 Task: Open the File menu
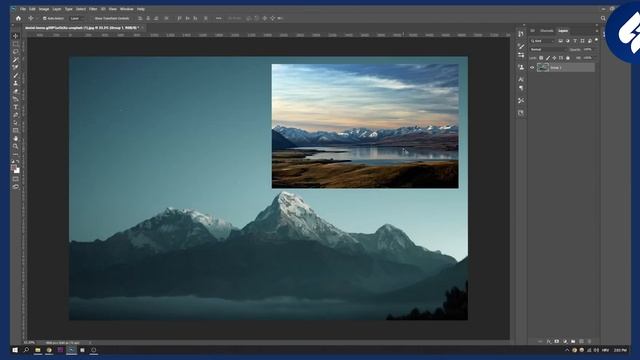pos(23,9)
